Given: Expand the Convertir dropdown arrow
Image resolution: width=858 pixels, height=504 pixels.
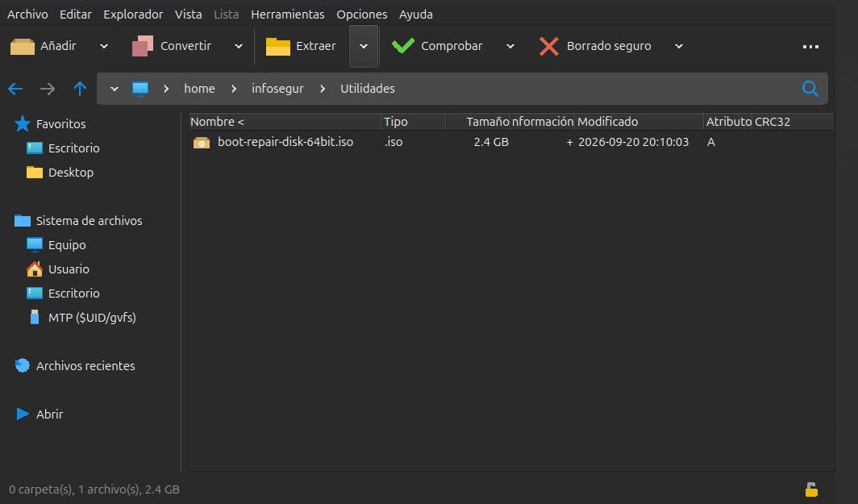Looking at the screenshot, I should point(239,47).
